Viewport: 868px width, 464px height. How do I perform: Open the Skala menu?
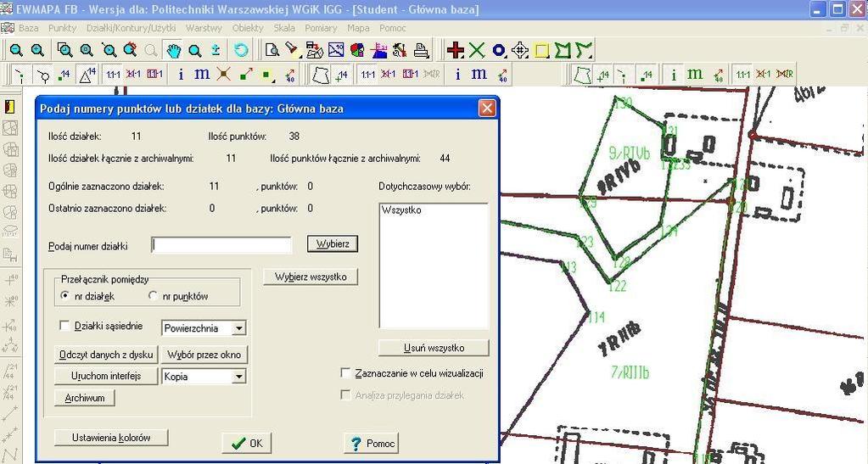284,28
